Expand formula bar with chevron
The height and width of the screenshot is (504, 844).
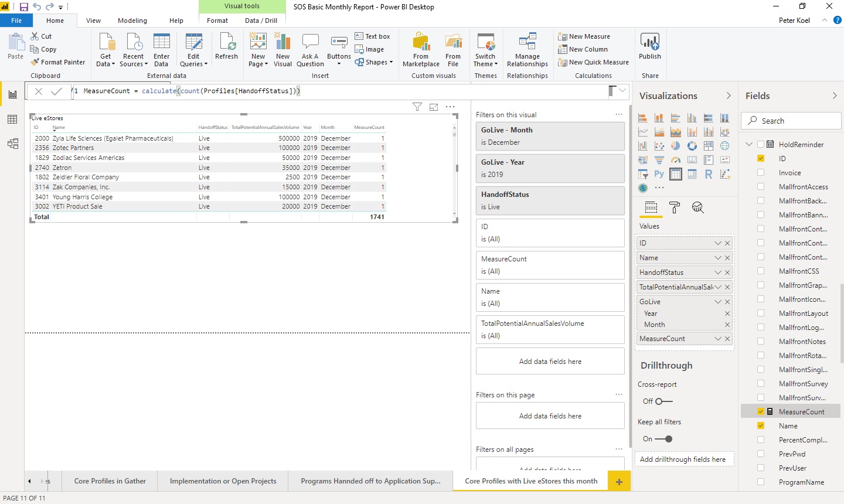(622, 91)
